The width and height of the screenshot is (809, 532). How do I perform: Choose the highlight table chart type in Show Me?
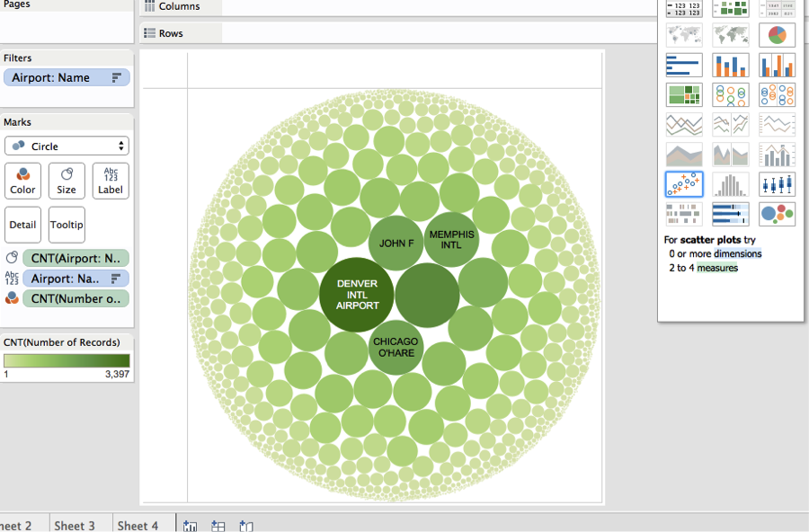click(777, 9)
